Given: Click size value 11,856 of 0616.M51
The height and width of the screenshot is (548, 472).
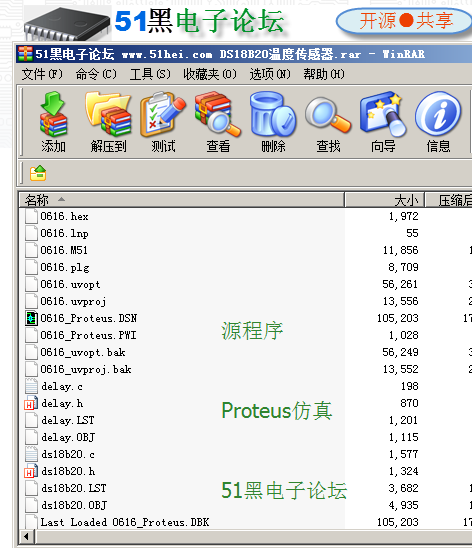Looking at the screenshot, I should [x=401, y=250].
